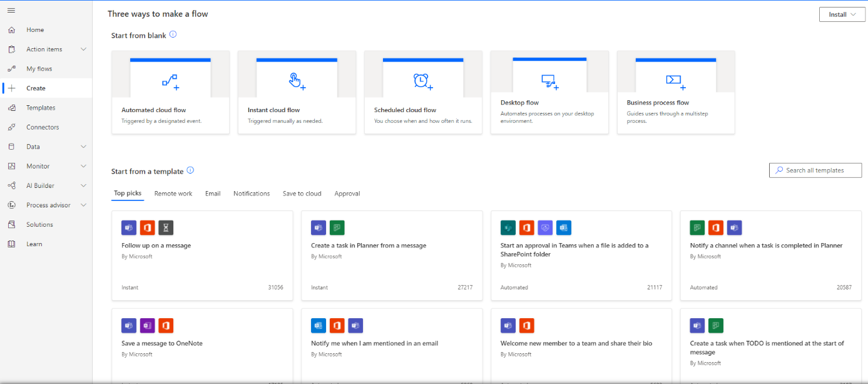This screenshot has height=384, width=868.
Task: Click the Scheduled cloud flow clock icon
Action: pos(422,81)
